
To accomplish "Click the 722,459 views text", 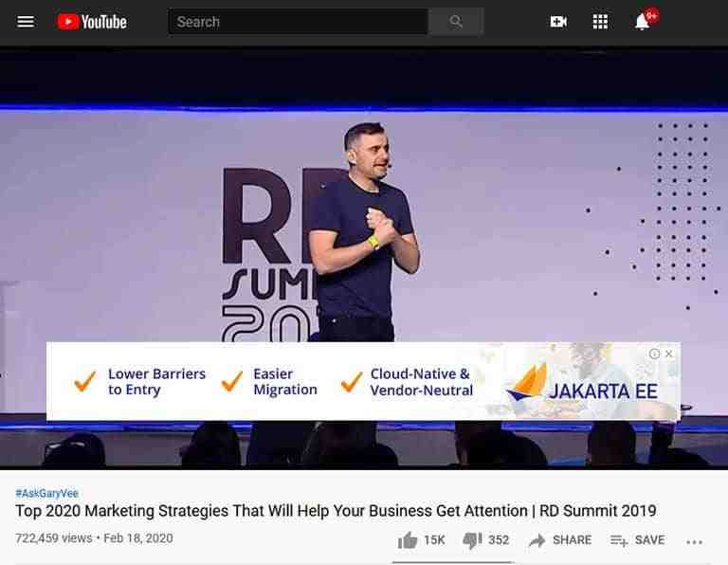I will tap(54, 538).
